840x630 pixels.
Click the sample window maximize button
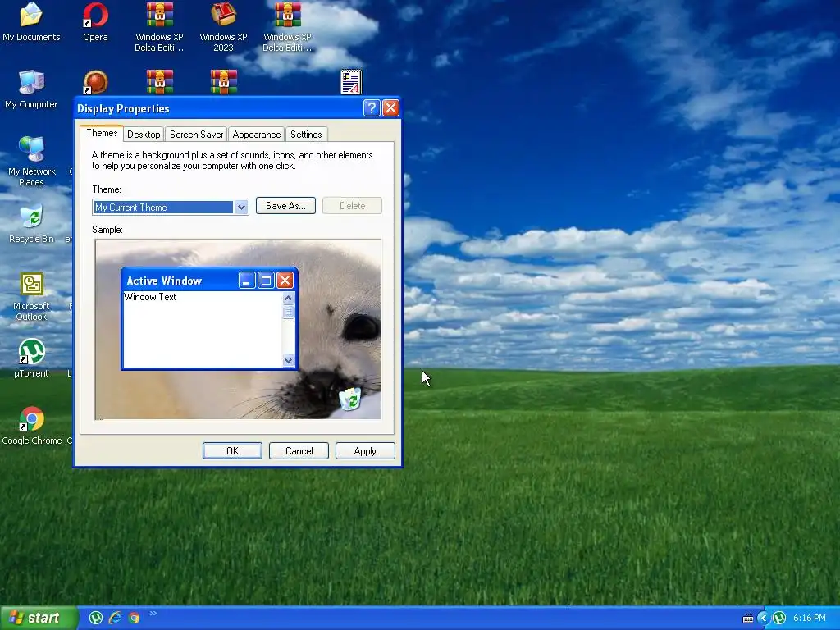pos(266,281)
